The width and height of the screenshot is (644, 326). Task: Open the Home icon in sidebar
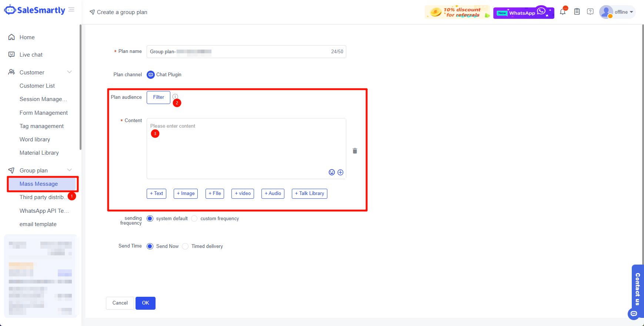coord(11,37)
